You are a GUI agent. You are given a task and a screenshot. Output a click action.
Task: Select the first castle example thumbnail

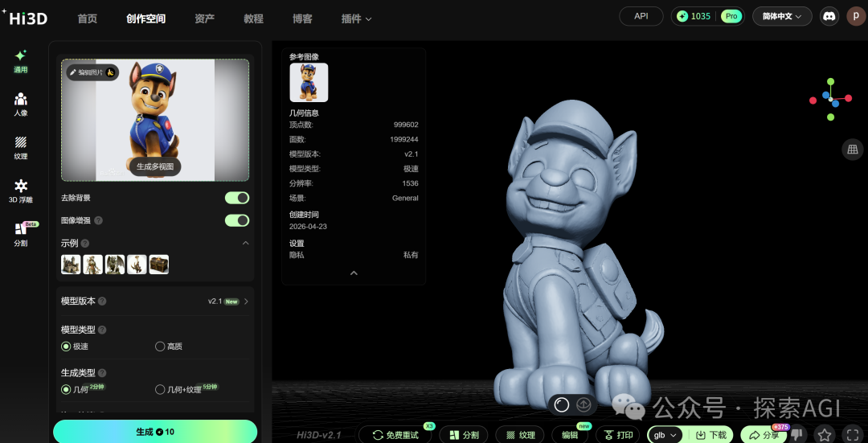71,265
